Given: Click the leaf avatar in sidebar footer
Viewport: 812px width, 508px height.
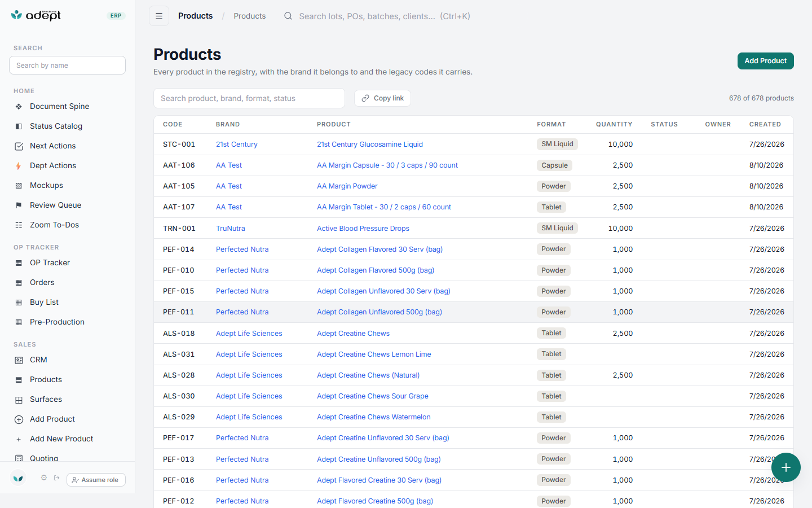Looking at the screenshot, I should coord(18,479).
